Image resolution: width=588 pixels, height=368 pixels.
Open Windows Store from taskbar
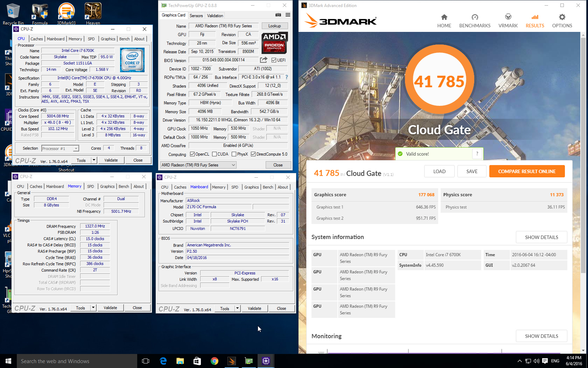[197, 361]
